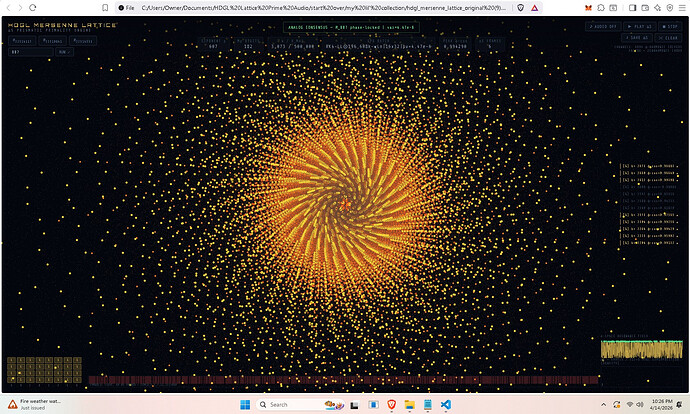
Task: Expand the Run dropdown next to the 607 field
Action: (59, 52)
